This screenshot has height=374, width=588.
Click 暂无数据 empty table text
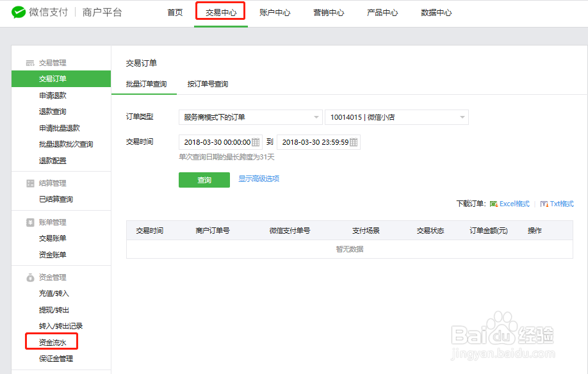pos(350,249)
